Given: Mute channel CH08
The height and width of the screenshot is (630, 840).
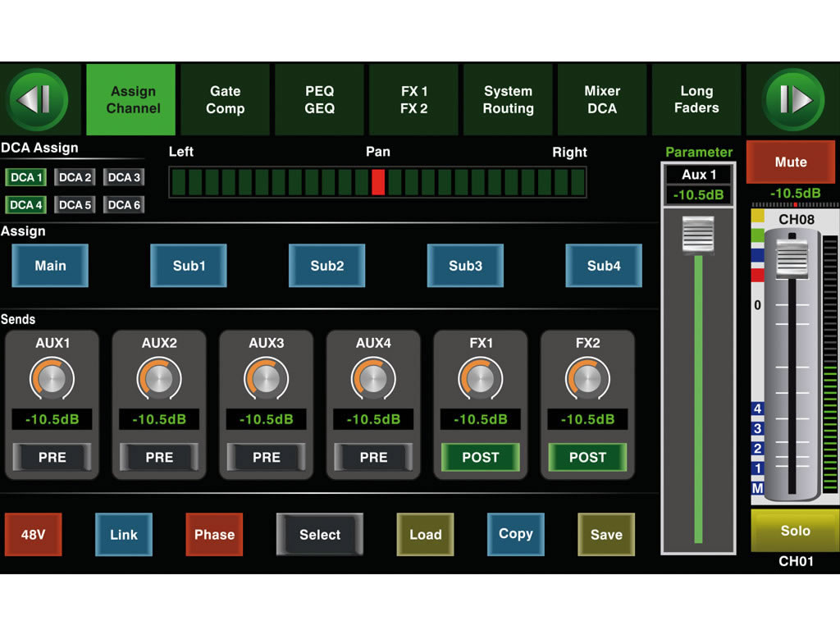Looking at the screenshot, I should click(791, 162).
